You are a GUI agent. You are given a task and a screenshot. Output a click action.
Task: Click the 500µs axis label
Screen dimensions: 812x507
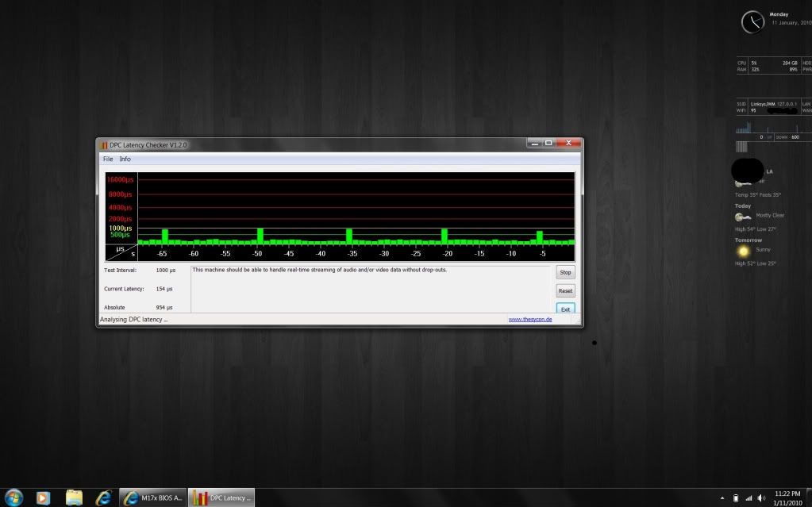(x=120, y=235)
